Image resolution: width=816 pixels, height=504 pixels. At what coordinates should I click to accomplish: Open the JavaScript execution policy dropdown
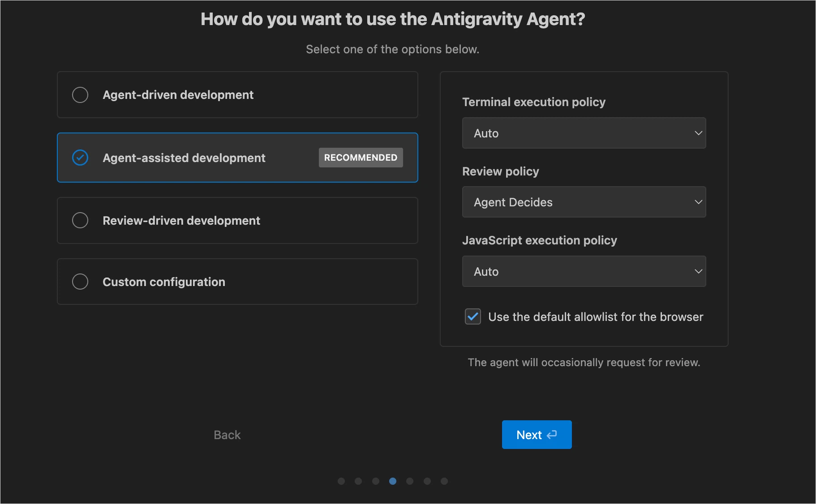pos(584,271)
